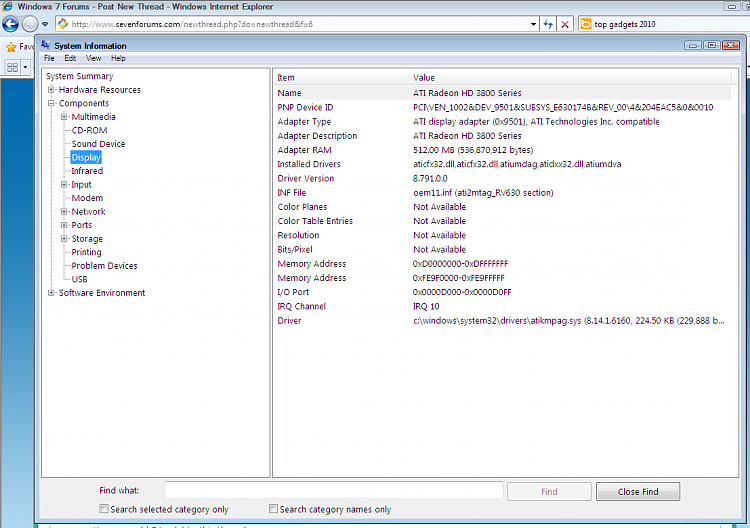Screen dimensions: 750x528
Task: Click the Value column header
Action: tap(570, 77)
